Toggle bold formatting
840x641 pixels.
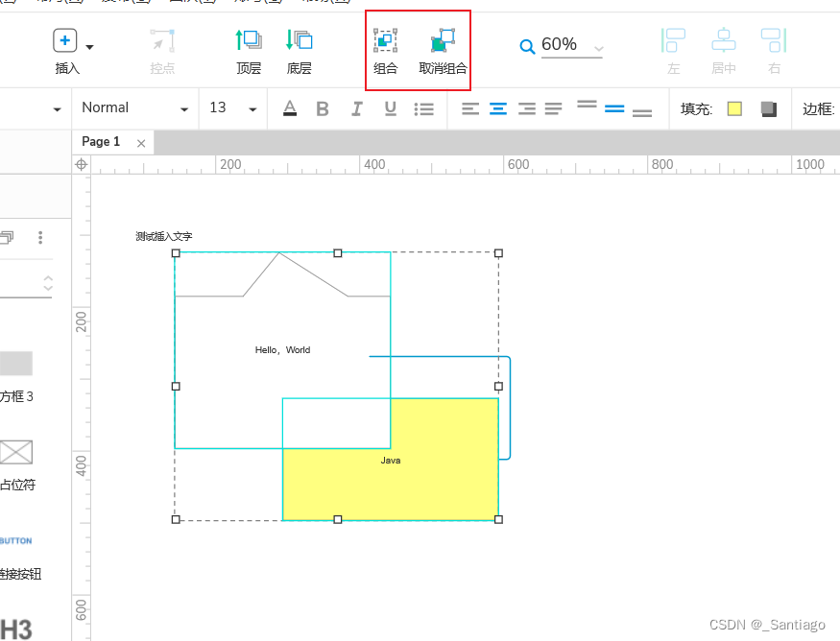pos(322,109)
